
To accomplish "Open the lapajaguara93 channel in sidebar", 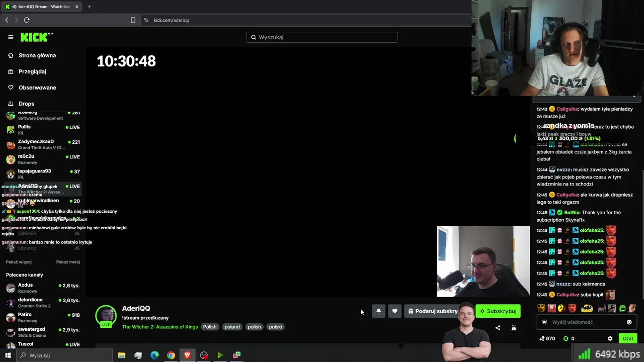I will (x=43, y=173).
